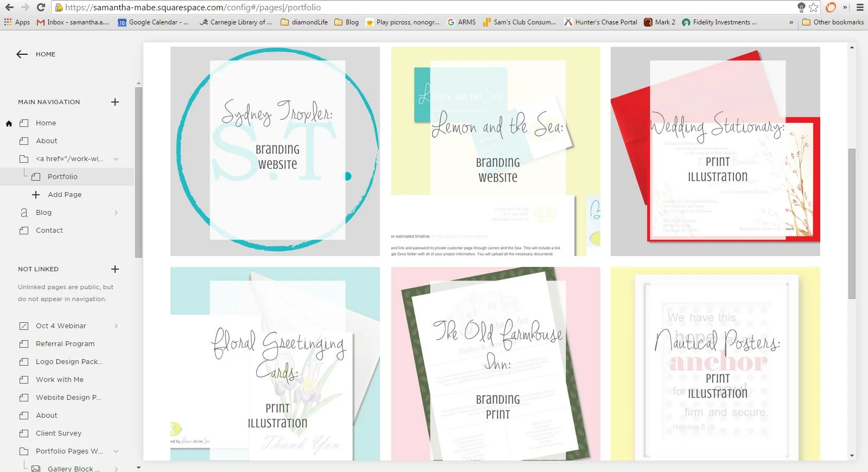Open the Nautical Posters thumbnail
Image resolution: width=868 pixels, height=472 pixels.
click(x=715, y=364)
